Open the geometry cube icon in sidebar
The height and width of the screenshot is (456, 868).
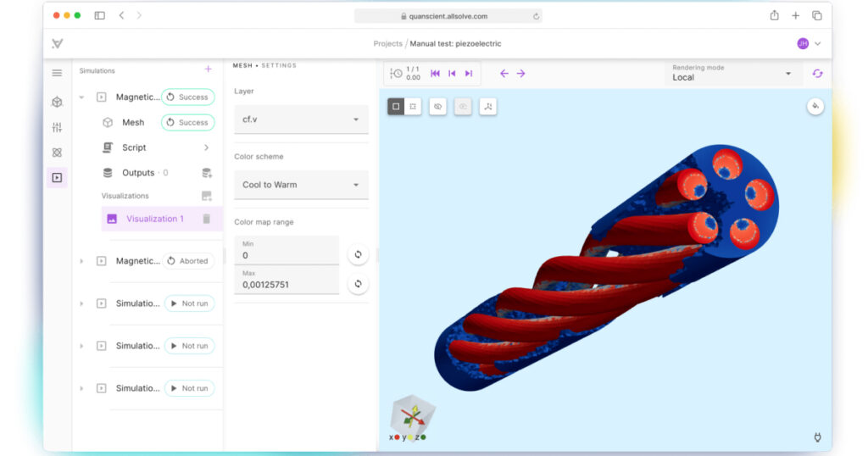point(57,102)
